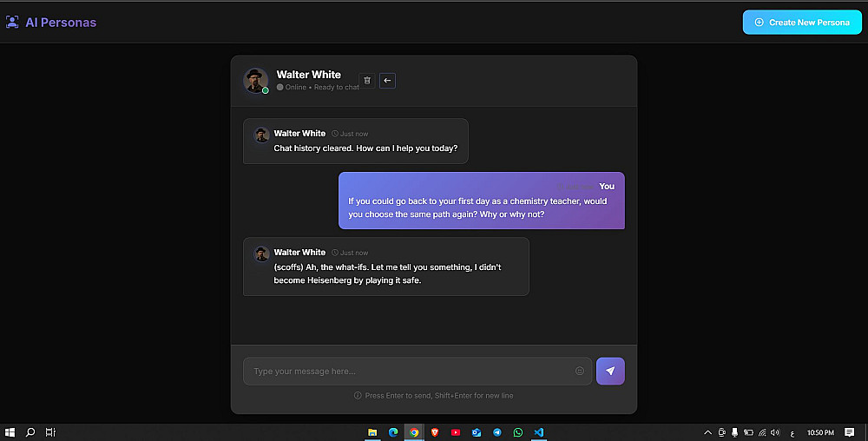Open Brave browser from taskbar
The width and height of the screenshot is (868, 441).
click(435, 432)
